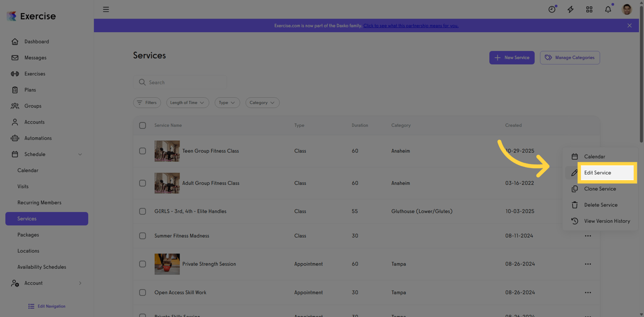Check the Teen Group Fitness Class checkbox

(x=142, y=151)
